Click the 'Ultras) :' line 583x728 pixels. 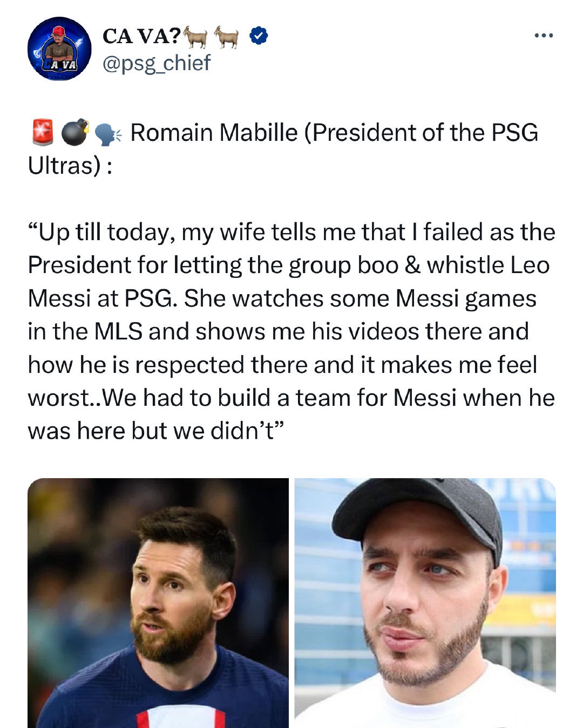click(70, 166)
